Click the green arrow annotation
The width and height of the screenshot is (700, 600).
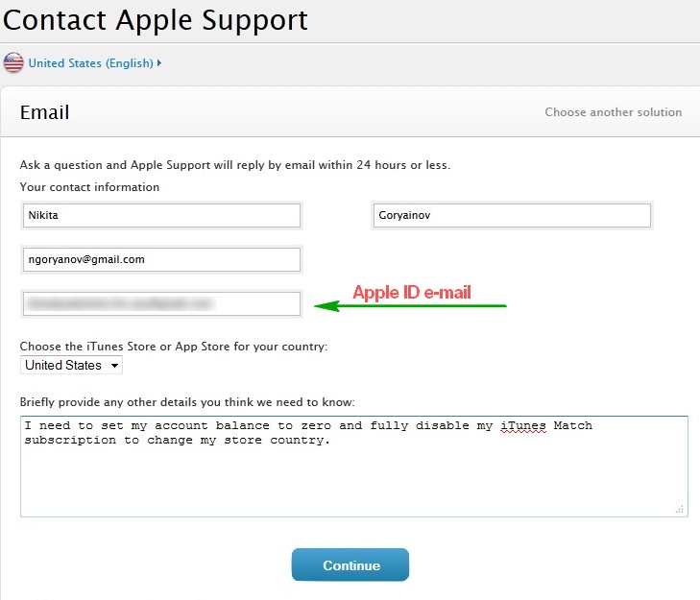pos(411,306)
